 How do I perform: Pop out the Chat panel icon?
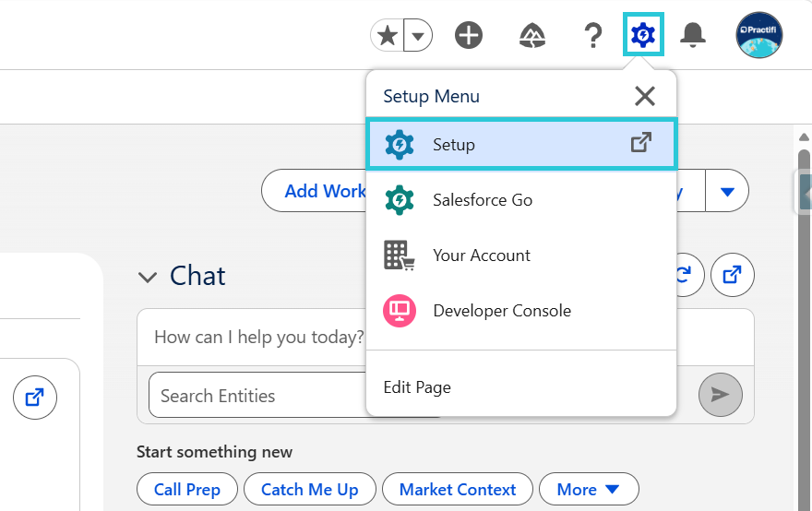[x=733, y=275]
